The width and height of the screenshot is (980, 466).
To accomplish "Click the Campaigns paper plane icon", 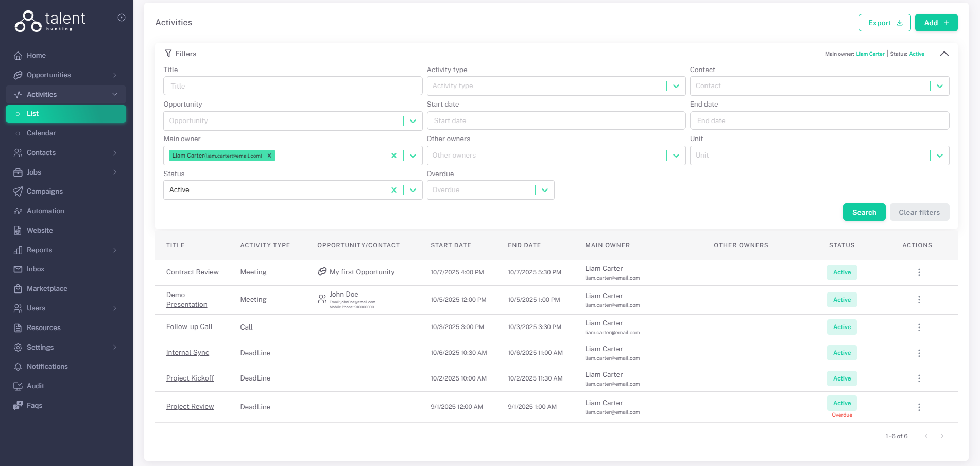I will tap(18, 192).
